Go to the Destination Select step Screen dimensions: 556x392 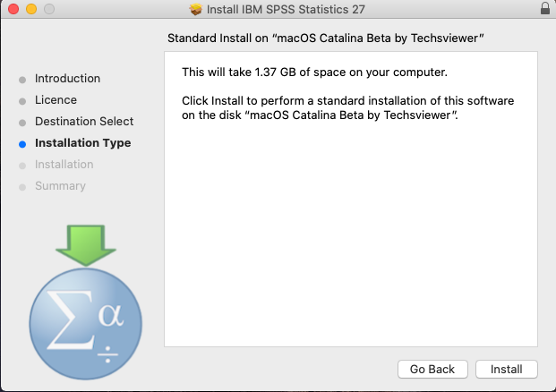pyautogui.click(x=84, y=122)
